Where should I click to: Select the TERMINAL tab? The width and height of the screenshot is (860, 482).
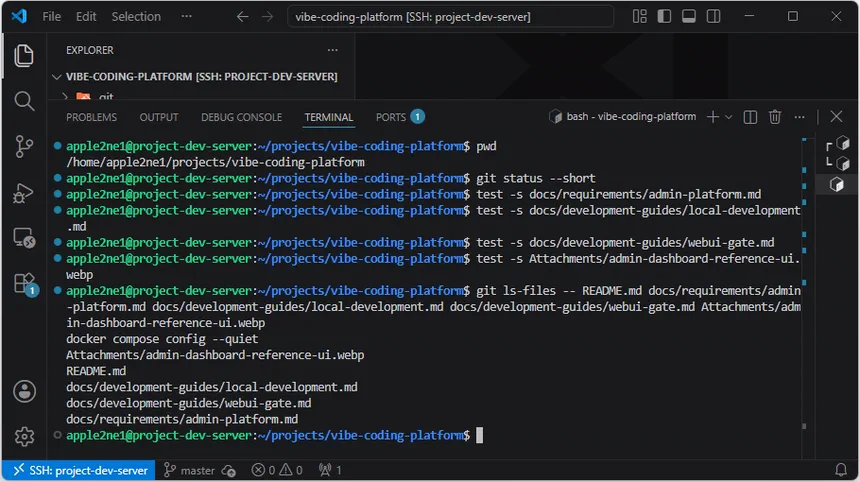coord(329,117)
